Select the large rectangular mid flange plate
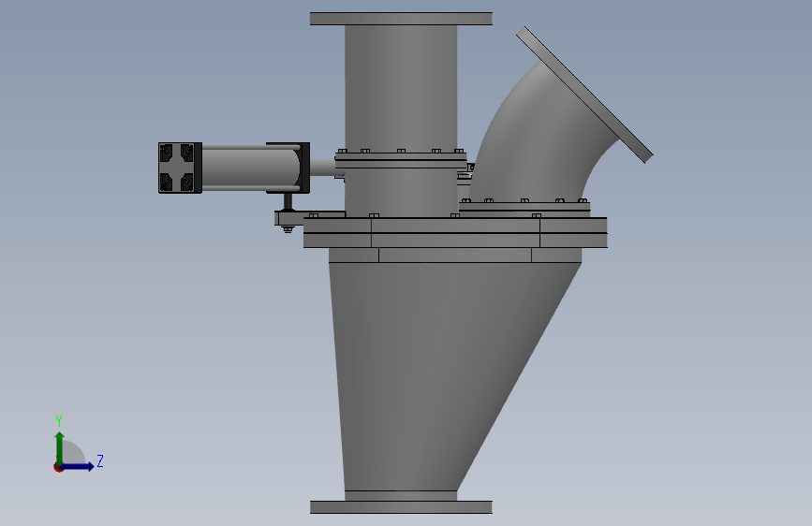Viewport: 812px width, 526px height. point(455,232)
